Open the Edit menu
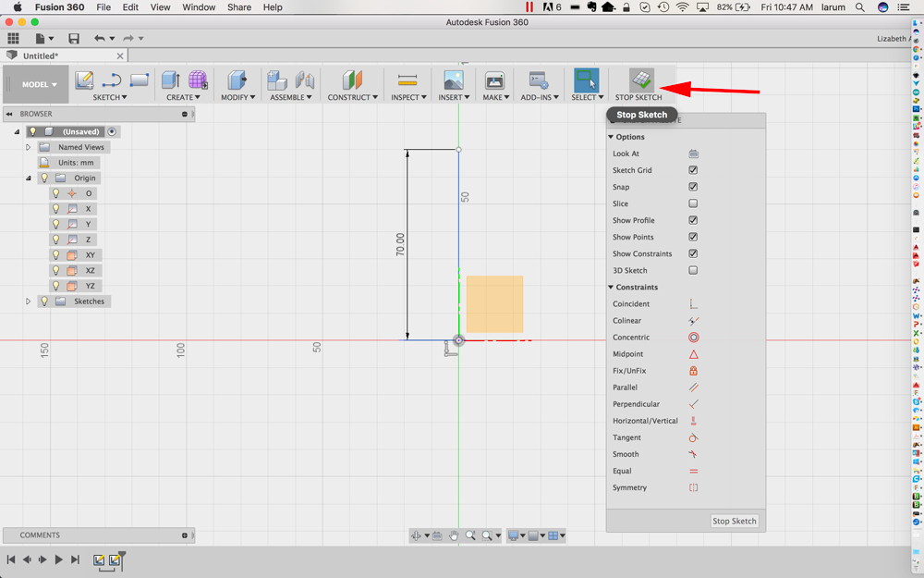924x578 pixels. [130, 7]
